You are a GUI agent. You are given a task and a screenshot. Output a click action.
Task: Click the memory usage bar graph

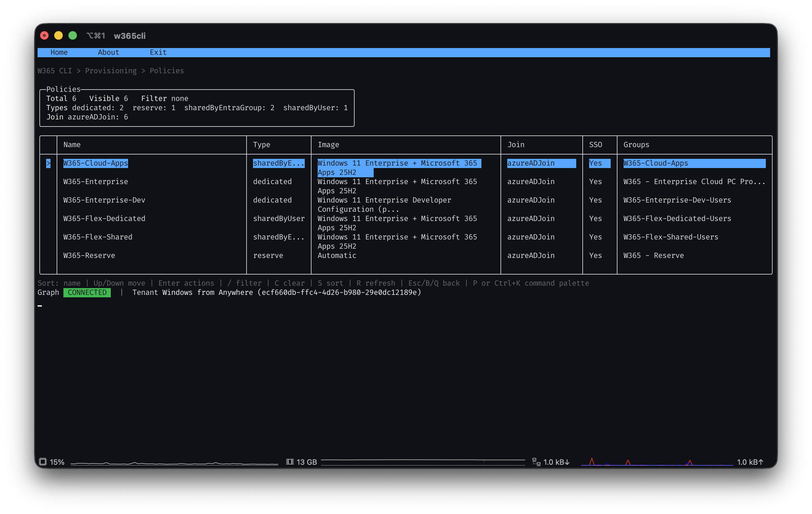423,462
